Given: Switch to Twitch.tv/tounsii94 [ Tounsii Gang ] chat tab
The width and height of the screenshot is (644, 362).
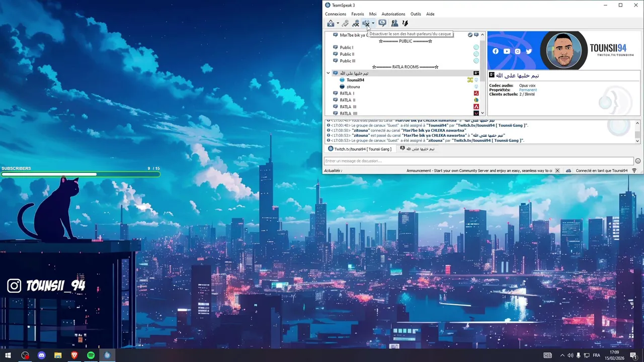Looking at the screenshot, I should [x=359, y=149].
